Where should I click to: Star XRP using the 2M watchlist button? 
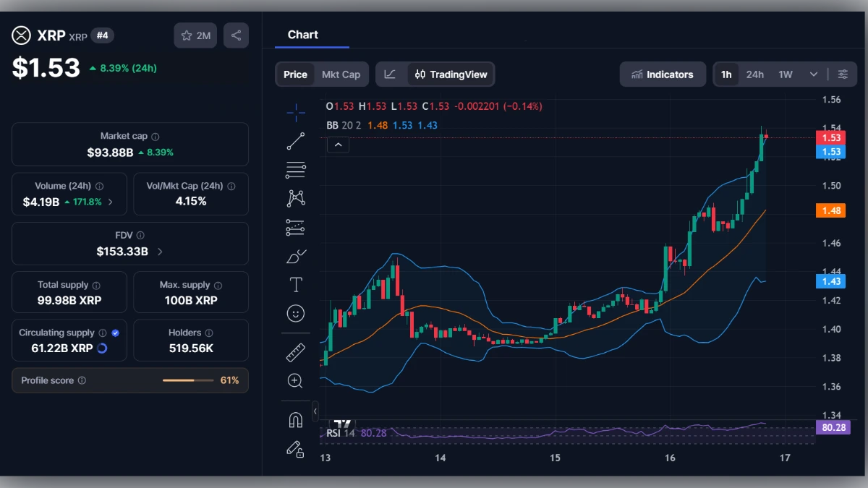pyautogui.click(x=195, y=35)
